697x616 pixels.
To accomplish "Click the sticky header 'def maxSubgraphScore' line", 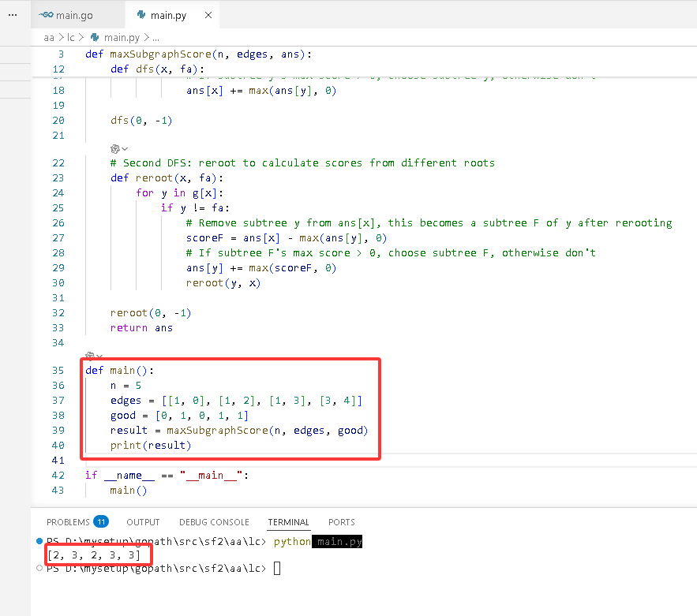I will (198, 54).
